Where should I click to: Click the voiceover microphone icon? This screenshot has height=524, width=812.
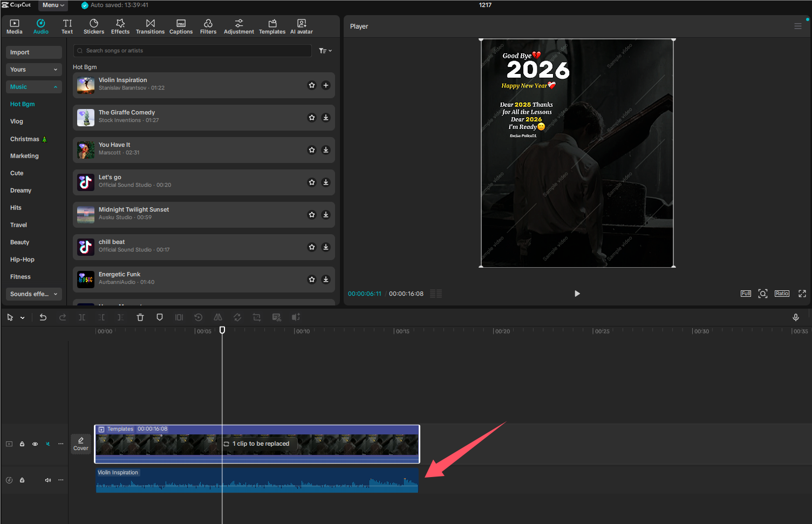pos(795,317)
